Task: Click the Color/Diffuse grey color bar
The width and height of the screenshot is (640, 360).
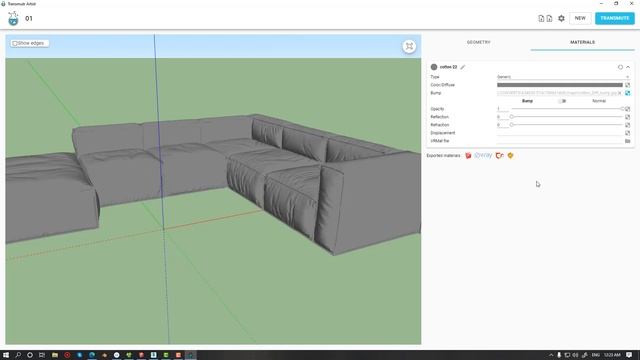Action: [560, 85]
